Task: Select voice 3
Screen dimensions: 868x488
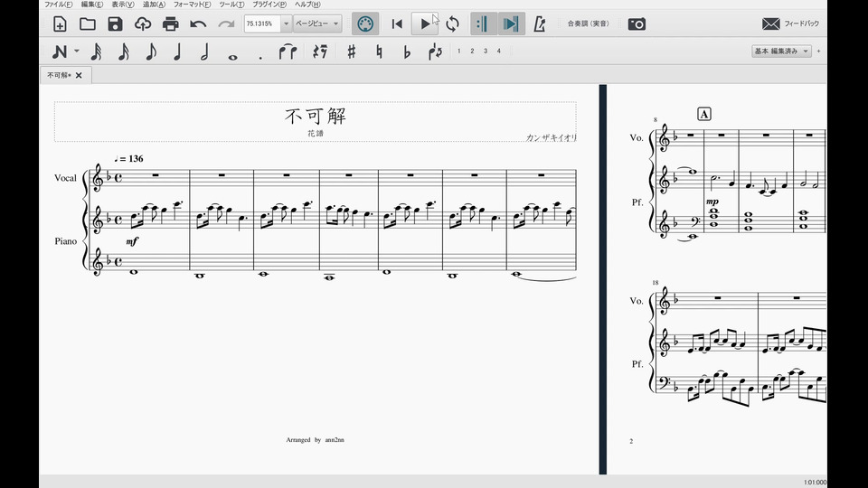Action: pyautogui.click(x=486, y=51)
